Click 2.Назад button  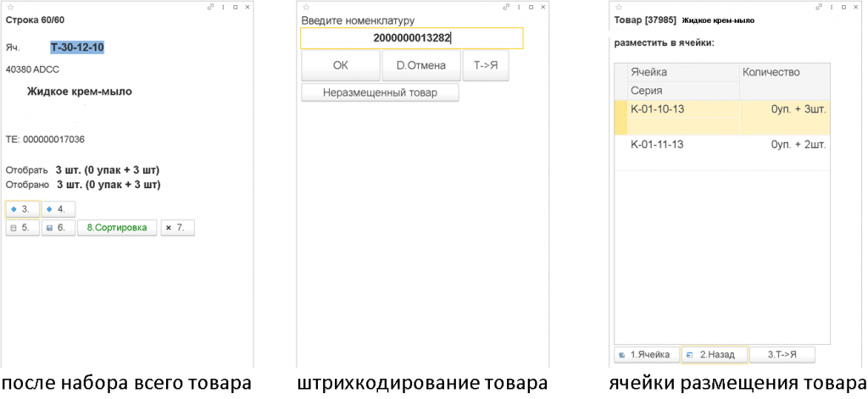tap(715, 355)
